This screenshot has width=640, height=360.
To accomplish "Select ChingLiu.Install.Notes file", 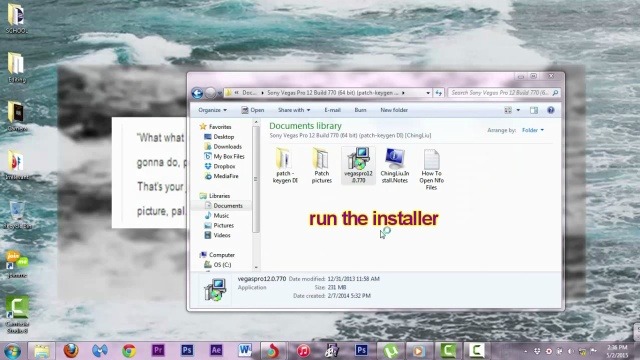I will click(395, 165).
